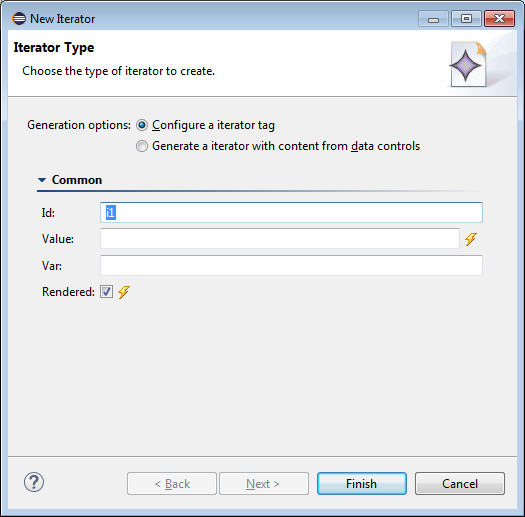This screenshot has height=517, width=525.
Task: Click into the Var input field
Action: click(x=291, y=266)
